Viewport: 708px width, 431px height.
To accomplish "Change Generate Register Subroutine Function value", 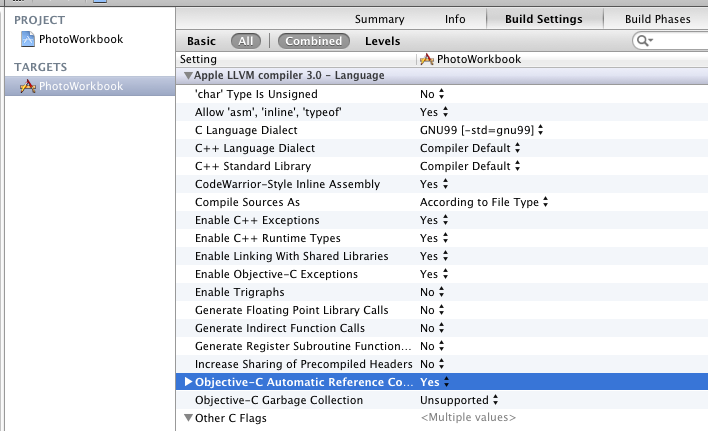I will [432, 346].
